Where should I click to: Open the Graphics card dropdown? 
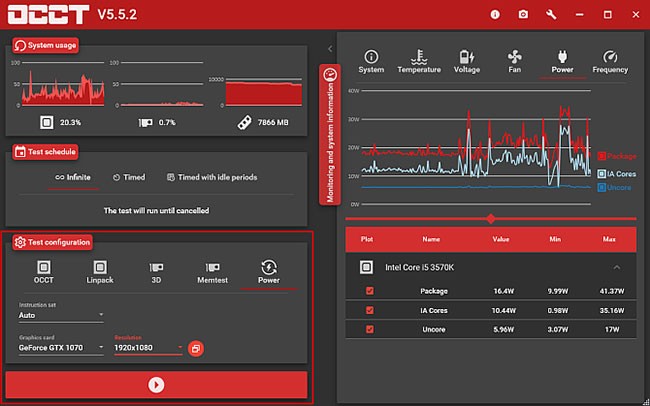[61, 348]
